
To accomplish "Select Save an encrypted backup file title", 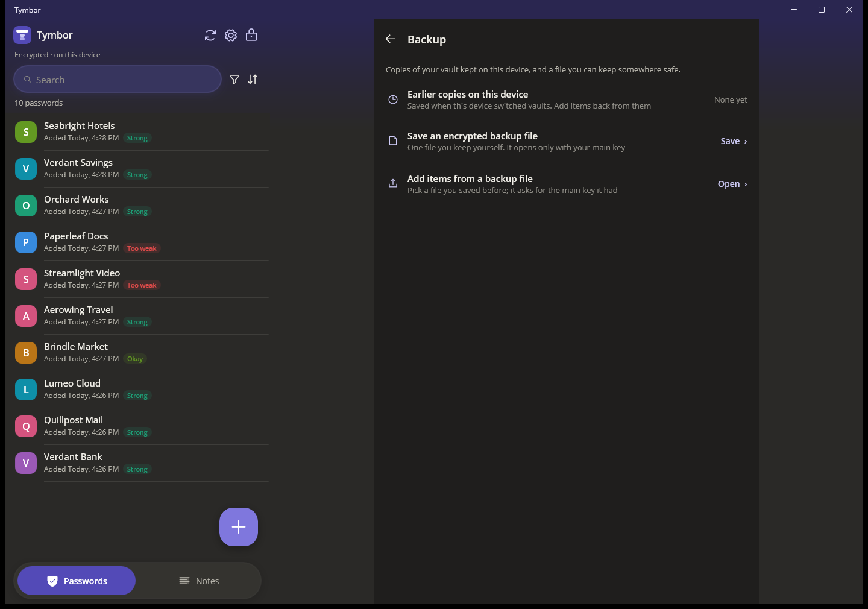I will coord(473,136).
